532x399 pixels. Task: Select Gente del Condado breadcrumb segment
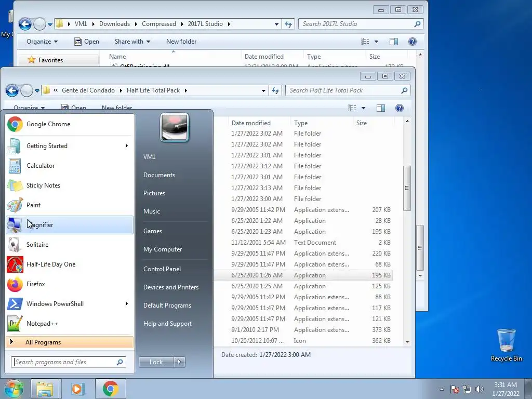pos(88,90)
